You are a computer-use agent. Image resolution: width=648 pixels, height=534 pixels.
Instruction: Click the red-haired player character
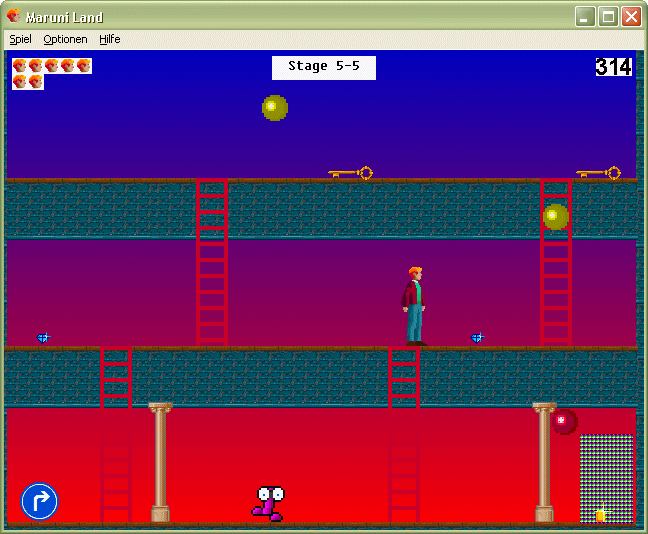415,306
